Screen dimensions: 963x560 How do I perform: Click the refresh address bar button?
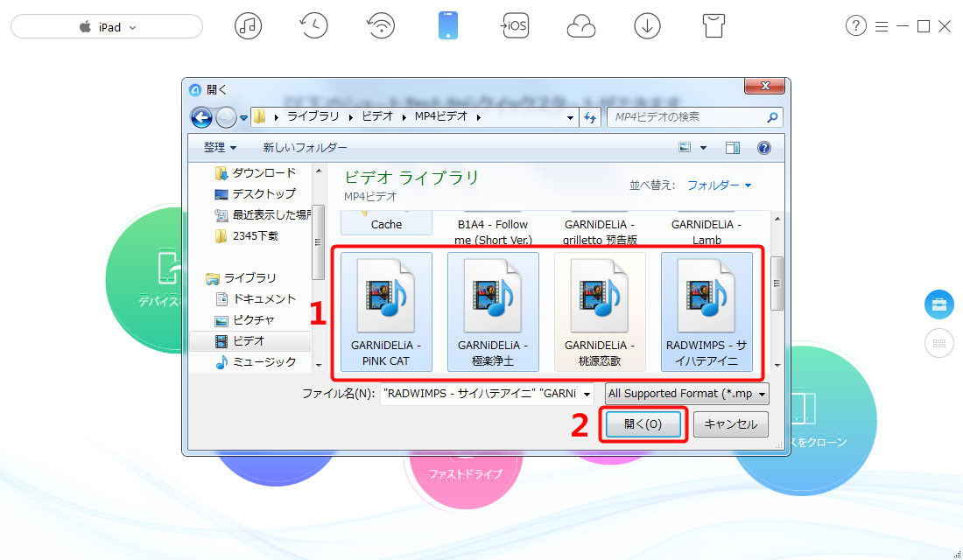[x=590, y=116]
